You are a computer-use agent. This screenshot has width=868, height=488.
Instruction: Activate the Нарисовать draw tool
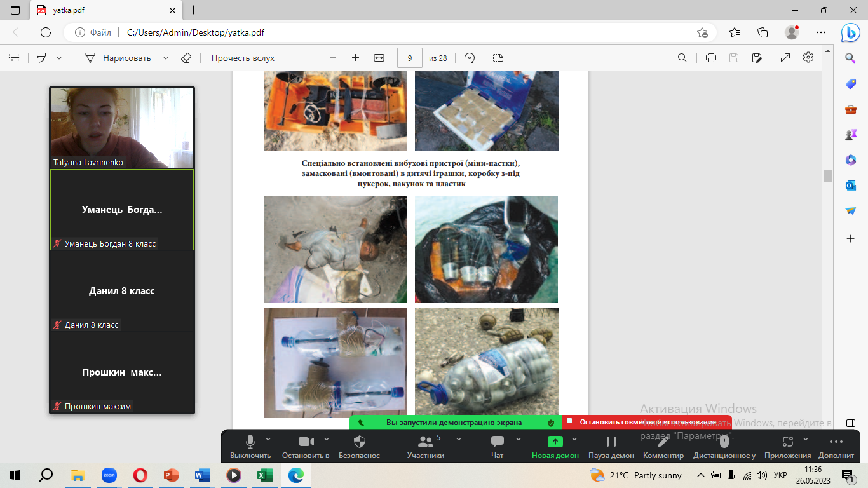(118, 58)
